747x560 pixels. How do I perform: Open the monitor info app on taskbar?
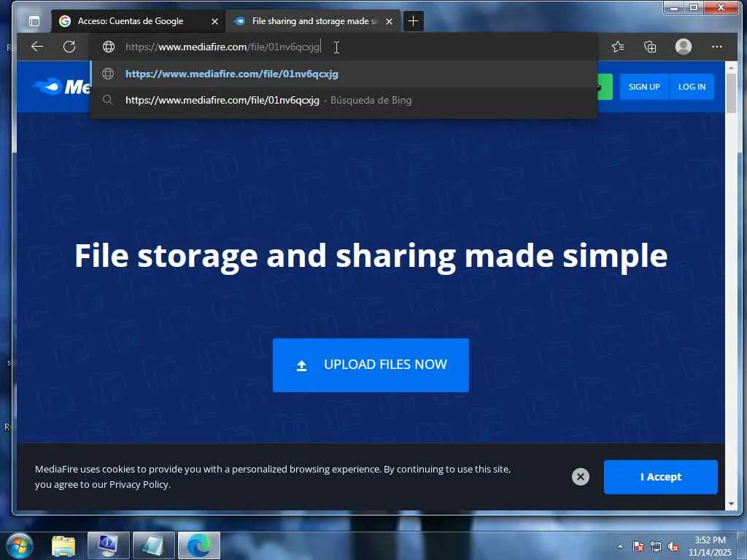pos(109,545)
